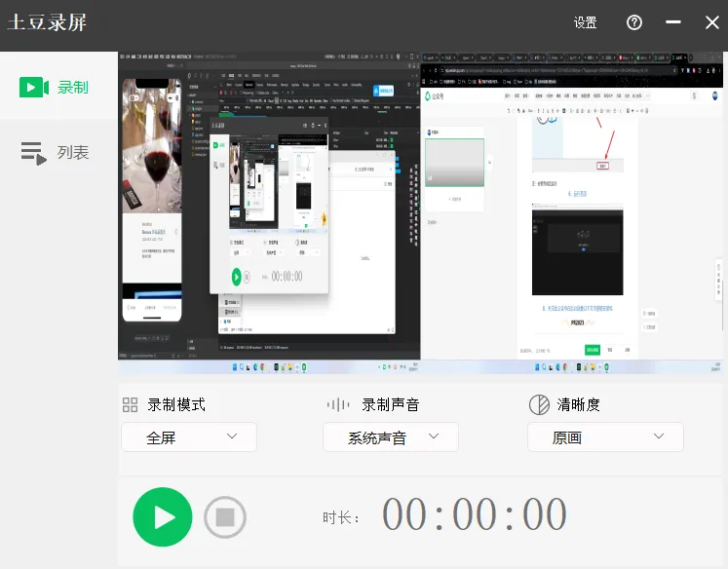Click the 录制模式 label
The width and height of the screenshot is (728, 569).
[x=176, y=404]
